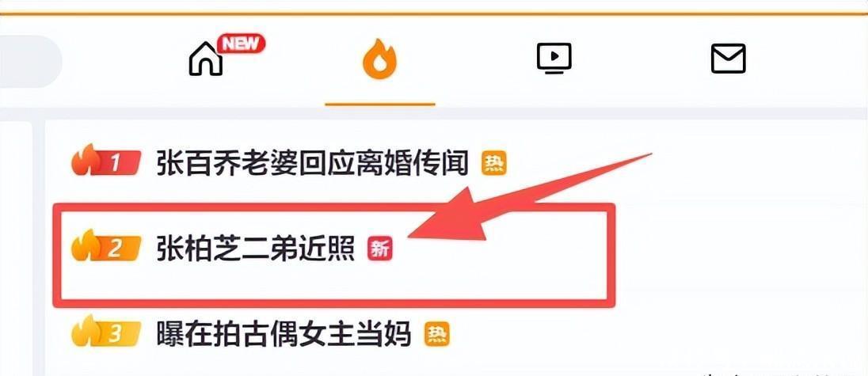Click the rank 3 flame badge
This screenshot has width=868, height=376.
(106, 332)
